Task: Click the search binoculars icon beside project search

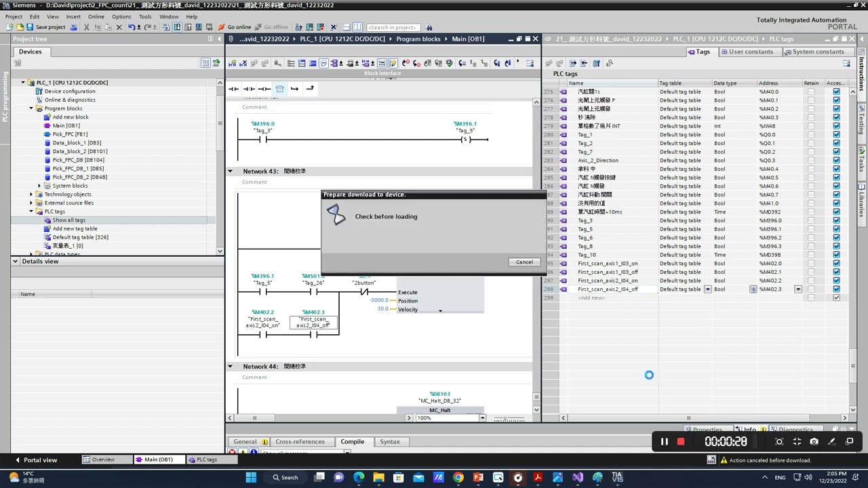Action: (x=429, y=27)
